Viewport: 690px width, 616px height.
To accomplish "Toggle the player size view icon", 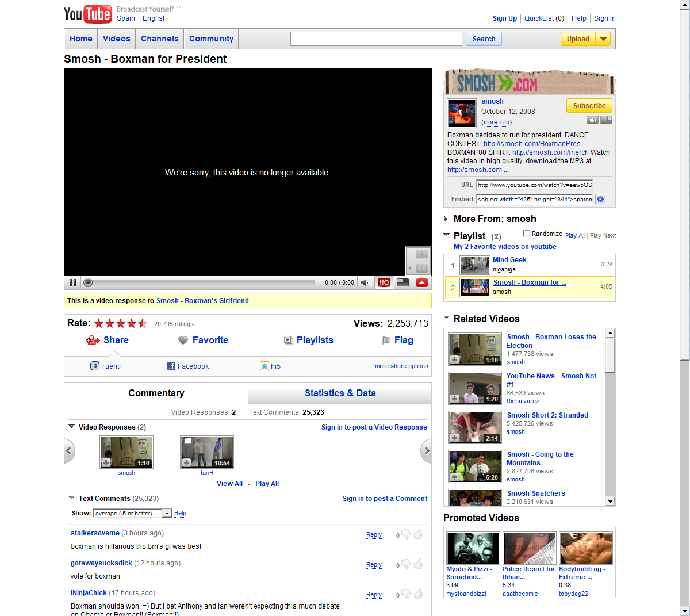I will (x=403, y=282).
